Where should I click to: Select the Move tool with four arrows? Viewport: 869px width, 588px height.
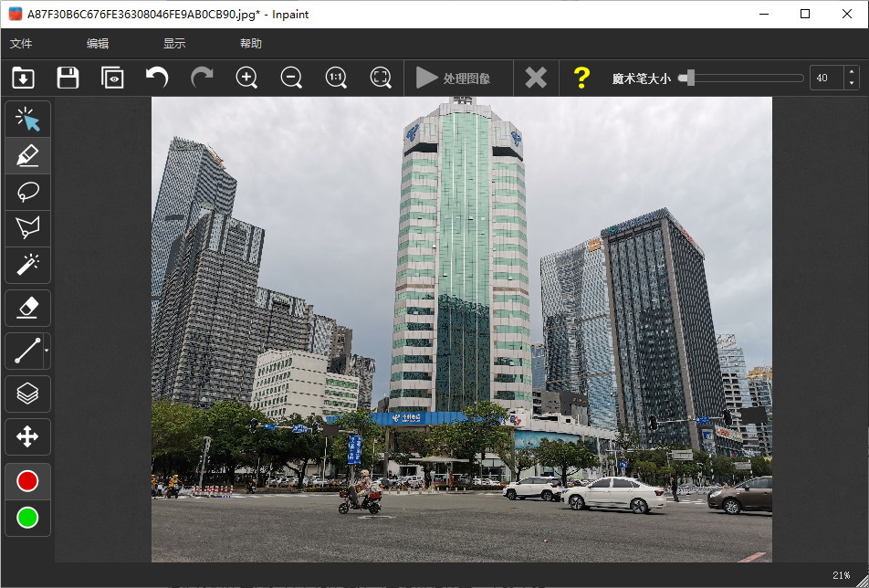[x=27, y=436]
